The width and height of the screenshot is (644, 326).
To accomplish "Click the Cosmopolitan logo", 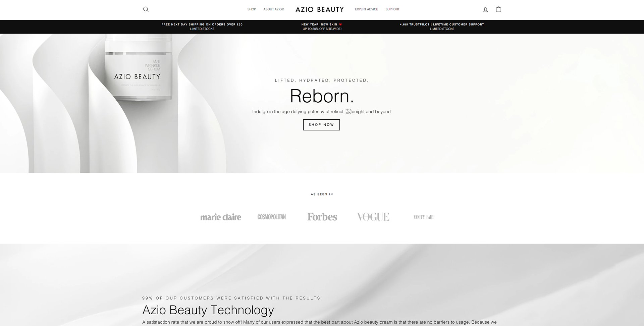I will [x=272, y=217].
